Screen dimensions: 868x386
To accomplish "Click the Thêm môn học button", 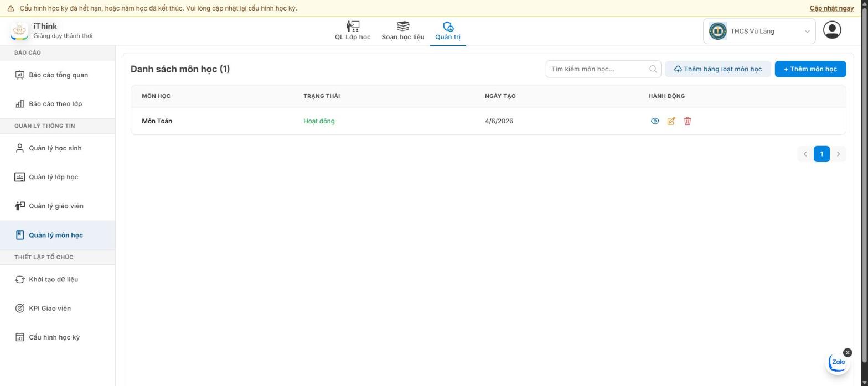I will tap(810, 69).
